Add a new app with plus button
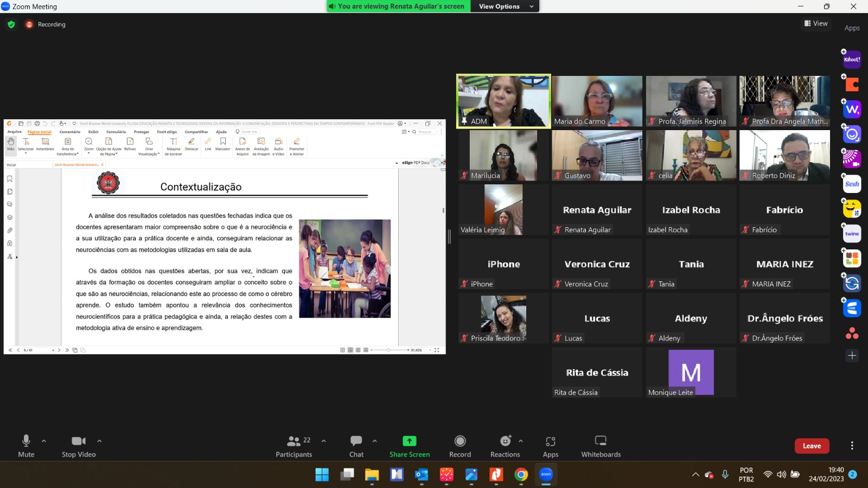Viewport: 868px width, 488px height. tap(852, 356)
